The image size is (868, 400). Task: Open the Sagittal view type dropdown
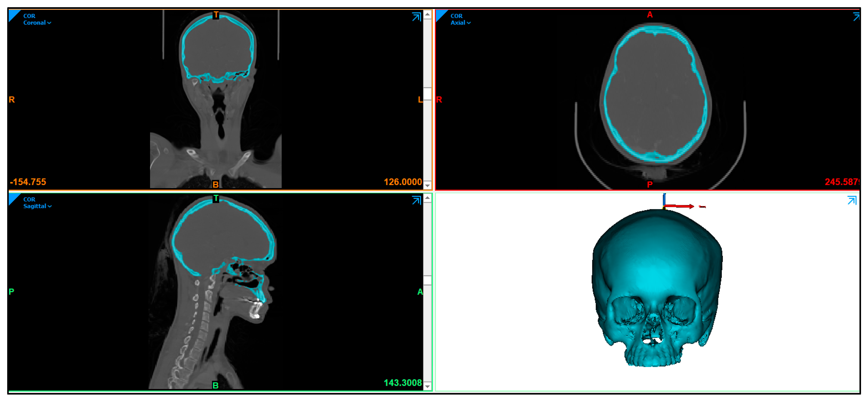[x=37, y=206]
